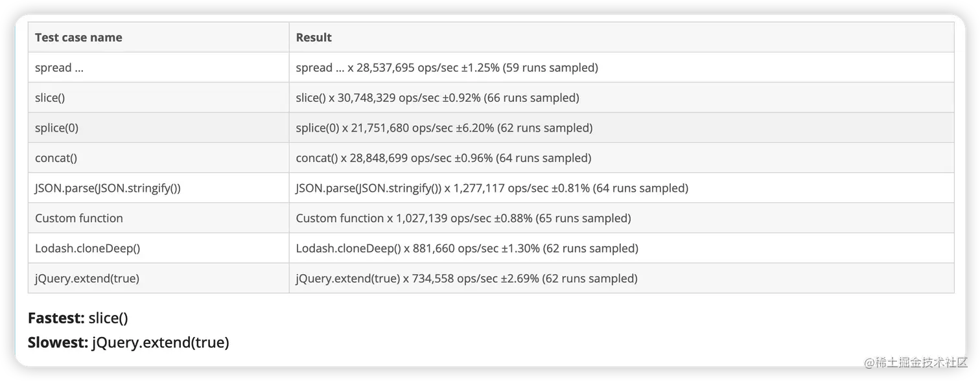Click the Lodash.cloneDeep() result with 881,660 ops/sec
Screen dimensions: 980x381
point(467,248)
